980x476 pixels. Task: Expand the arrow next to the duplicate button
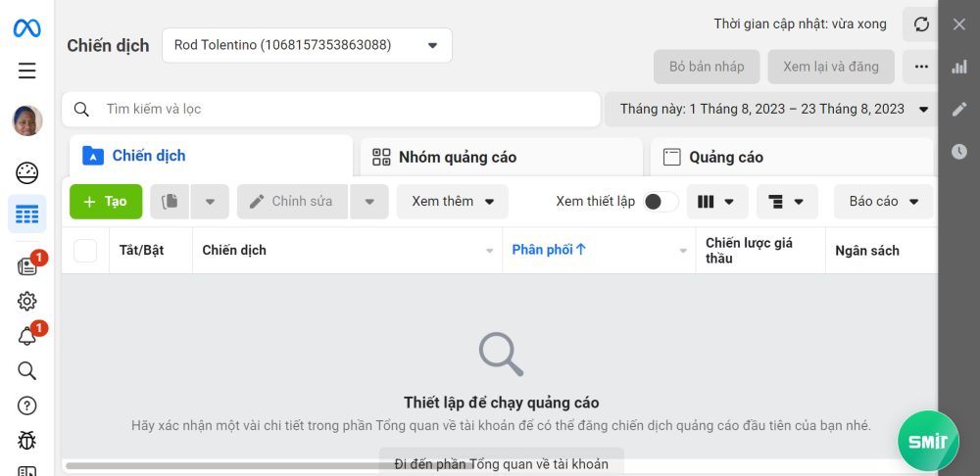[x=210, y=201]
